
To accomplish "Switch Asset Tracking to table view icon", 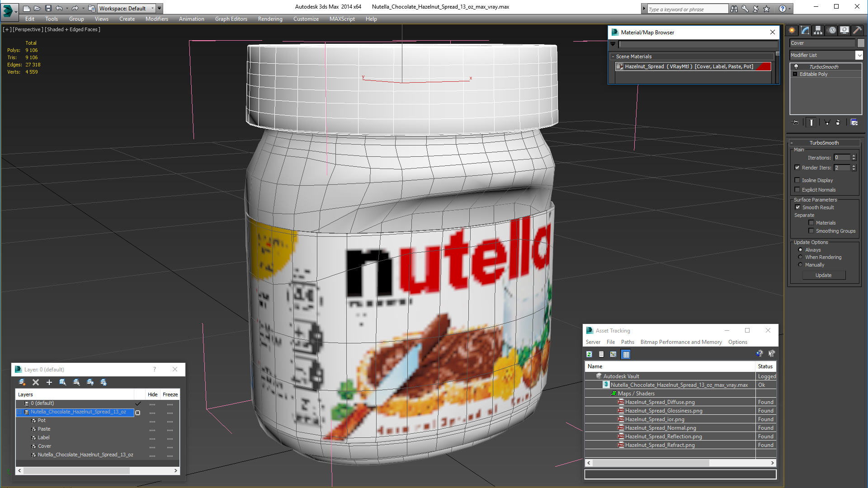I will 626,354.
